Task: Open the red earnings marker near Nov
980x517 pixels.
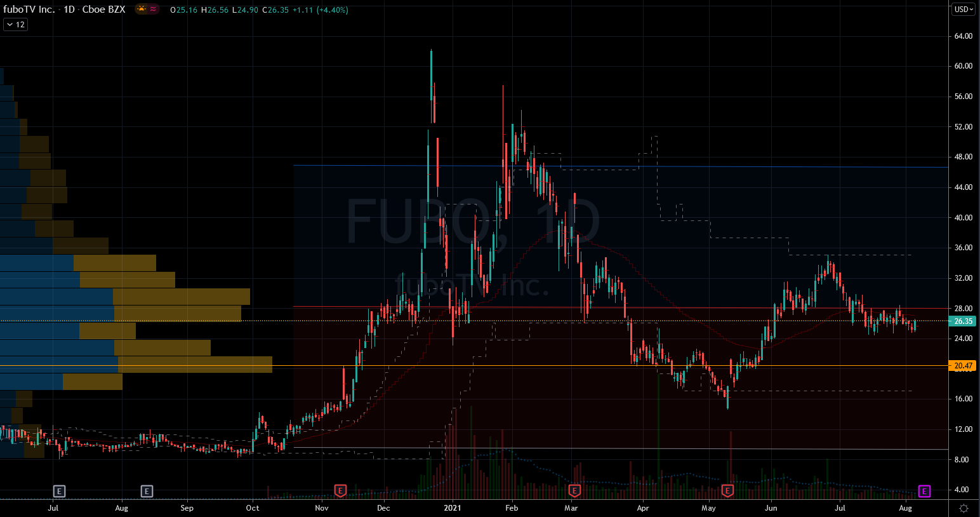Action: pyautogui.click(x=341, y=491)
